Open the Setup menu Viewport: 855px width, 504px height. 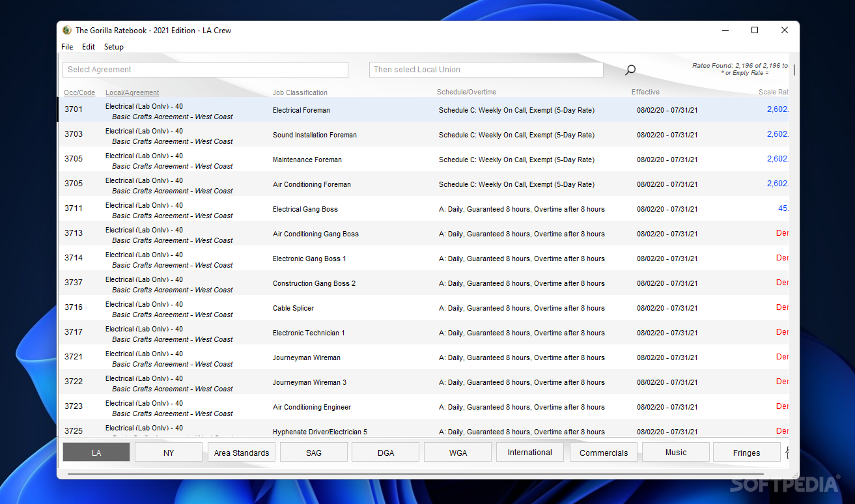coord(114,47)
